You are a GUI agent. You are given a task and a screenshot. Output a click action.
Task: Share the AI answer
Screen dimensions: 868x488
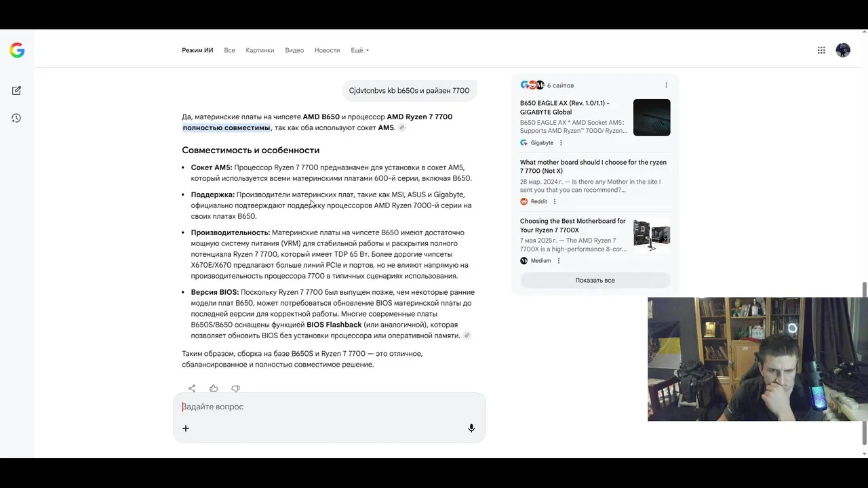(192, 388)
